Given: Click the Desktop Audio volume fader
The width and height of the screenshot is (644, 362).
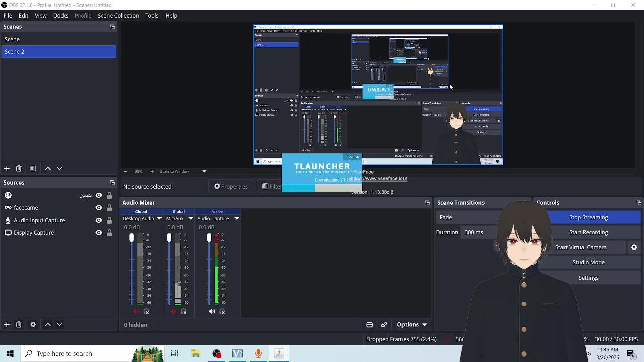Looking at the screenshot, I should (131, 238).
